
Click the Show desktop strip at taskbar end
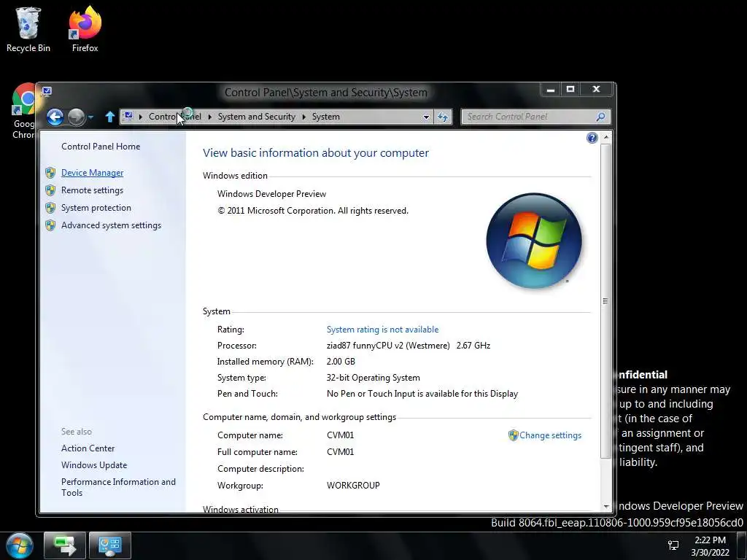[x=742, y=545]
